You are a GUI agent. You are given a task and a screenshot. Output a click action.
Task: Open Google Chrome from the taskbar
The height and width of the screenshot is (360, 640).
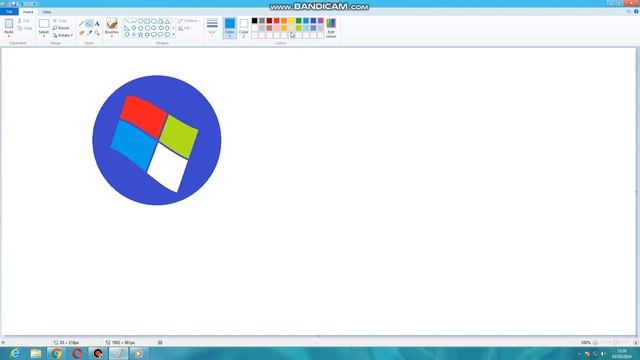coord(57,353)
